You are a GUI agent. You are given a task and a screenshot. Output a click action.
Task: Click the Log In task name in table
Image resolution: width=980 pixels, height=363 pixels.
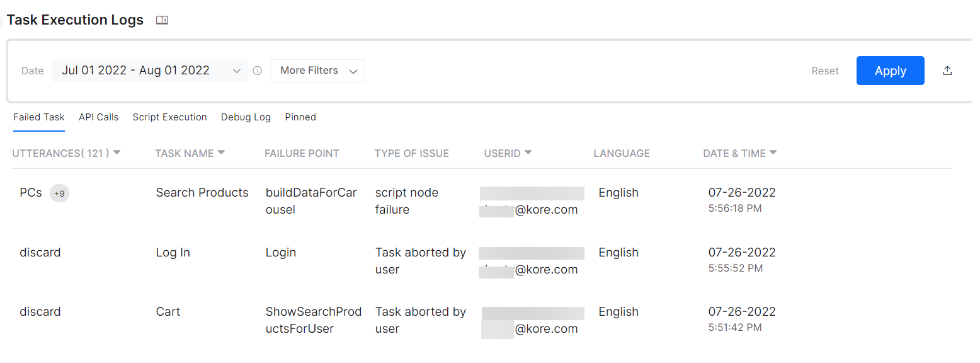tap(173, 252)
